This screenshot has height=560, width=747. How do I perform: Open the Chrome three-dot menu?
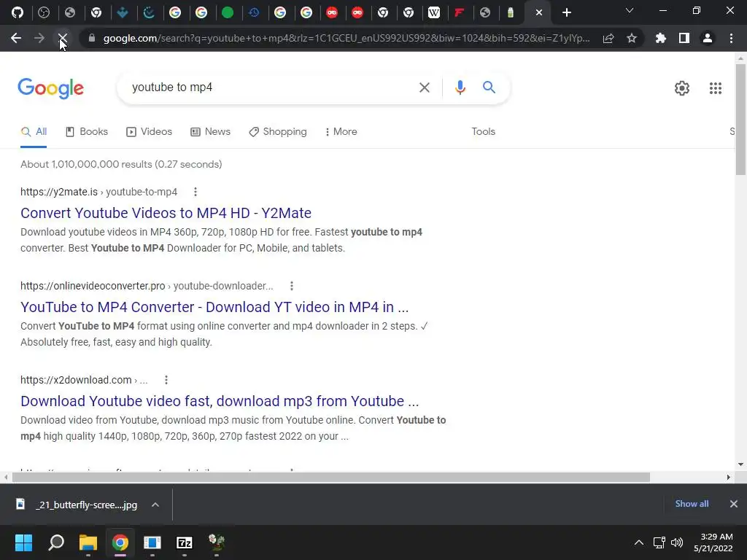click(731, 38)
